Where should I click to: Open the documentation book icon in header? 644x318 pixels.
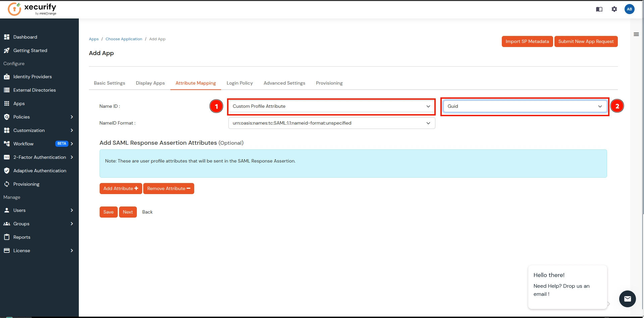coord(599,9)
